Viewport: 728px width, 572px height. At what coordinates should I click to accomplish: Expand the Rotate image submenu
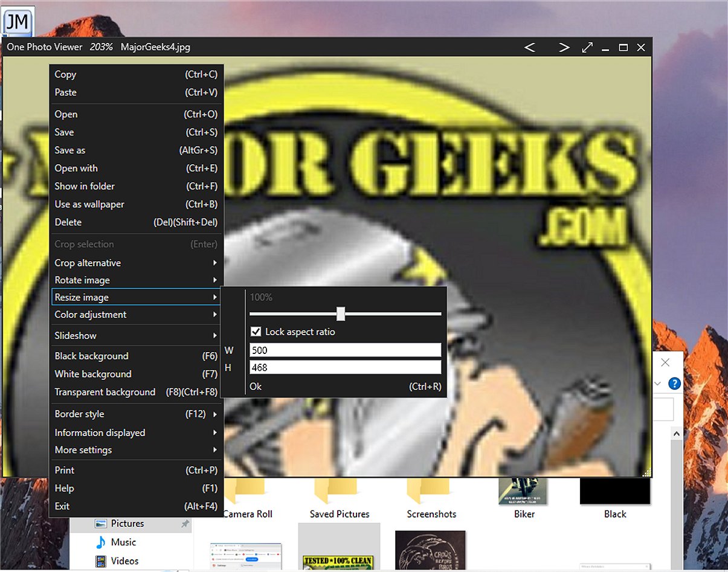pos(136,280)
